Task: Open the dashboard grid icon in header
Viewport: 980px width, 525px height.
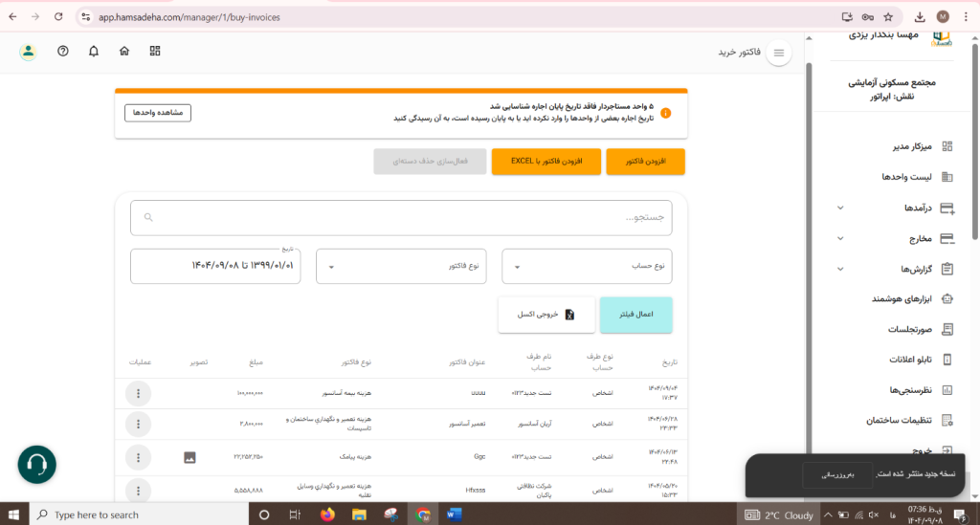Action: click(x=155, y=52)
